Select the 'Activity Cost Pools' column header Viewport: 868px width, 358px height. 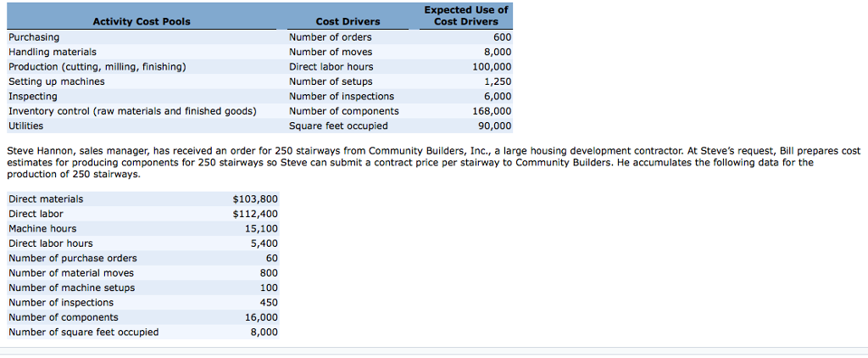tap(142, 21)
